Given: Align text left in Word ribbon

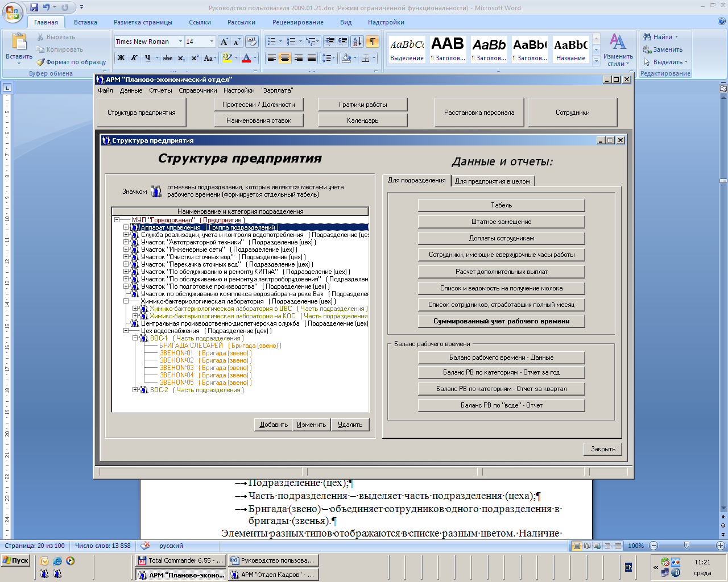Looking at the screenshot, I should pyautogui.click(x=272, y=58).
